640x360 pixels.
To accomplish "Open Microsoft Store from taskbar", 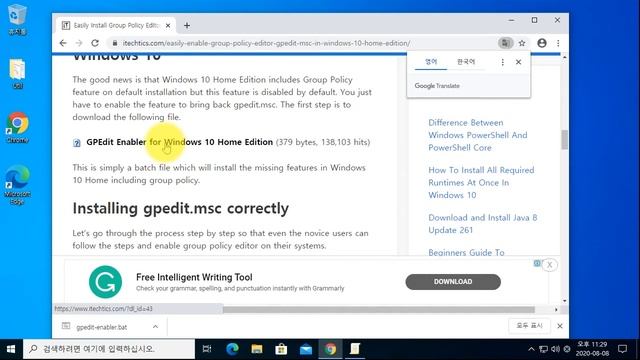I will [281, 349].
